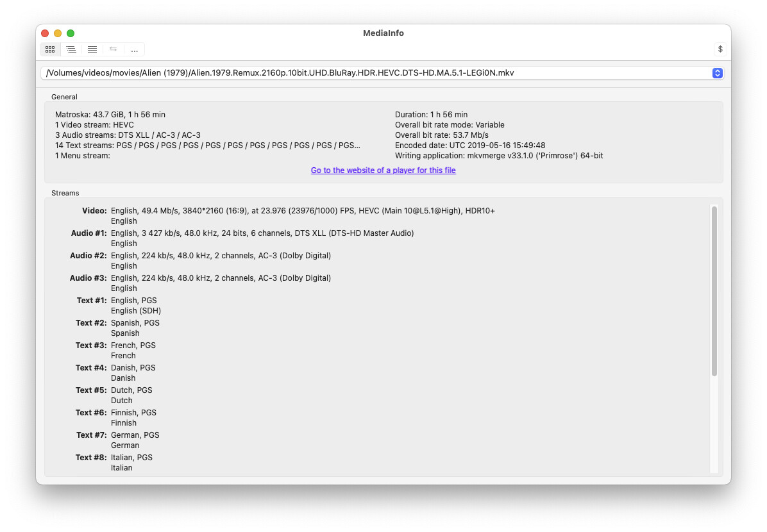Select the tree view toolbar icon
The height and width of the screenshot is (532, 767).
tap(71, 49)
